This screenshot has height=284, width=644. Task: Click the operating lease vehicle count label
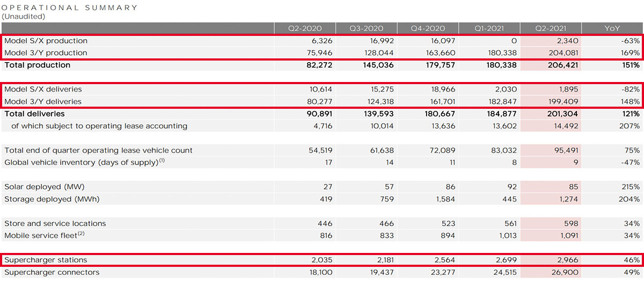click(98, 151)
